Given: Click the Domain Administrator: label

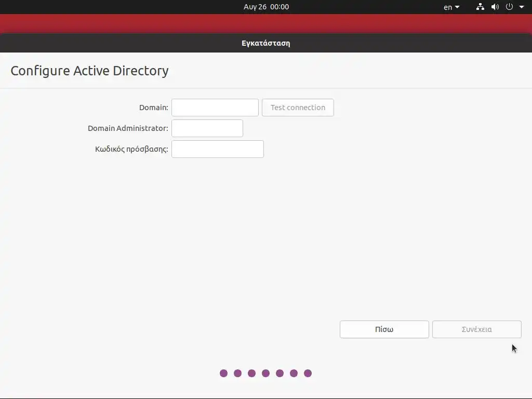Looking at the screenshot, I should 128,128.
